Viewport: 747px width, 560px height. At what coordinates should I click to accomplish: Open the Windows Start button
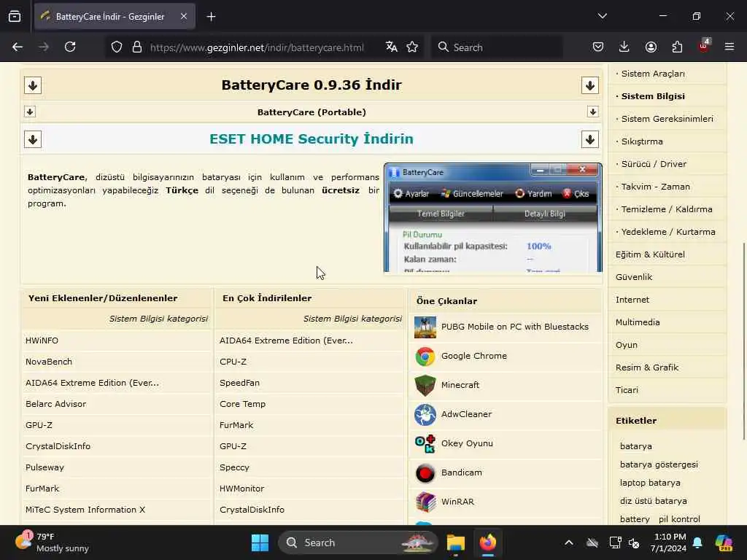coord(260,542)
